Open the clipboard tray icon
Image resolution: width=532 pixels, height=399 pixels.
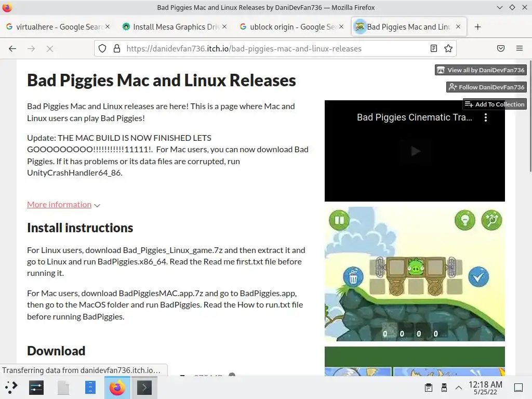pyautogui.click(x=429, y=388)
